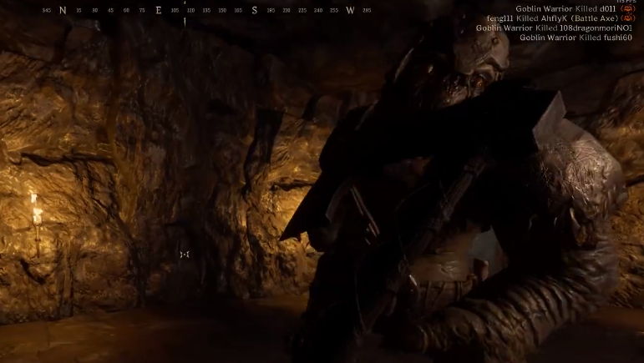Click the compass heading indicator tick

point(185,21)
